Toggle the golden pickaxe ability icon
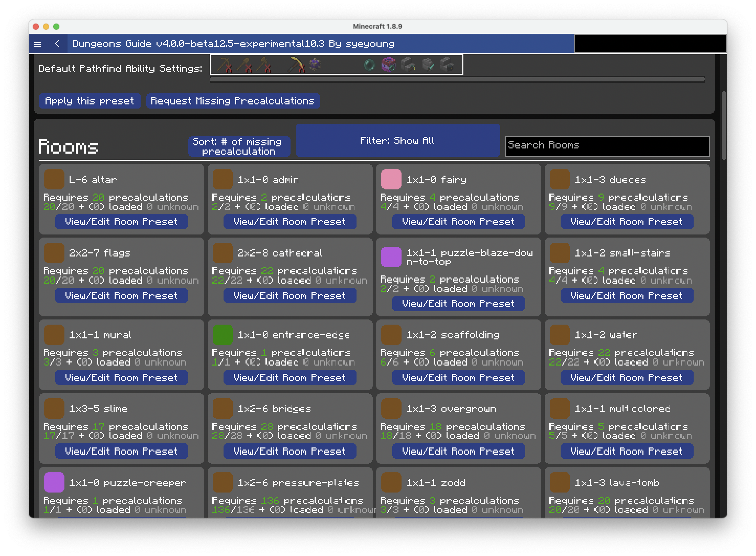The height and width of the screenshot is (556, 756). pos(296,65)
